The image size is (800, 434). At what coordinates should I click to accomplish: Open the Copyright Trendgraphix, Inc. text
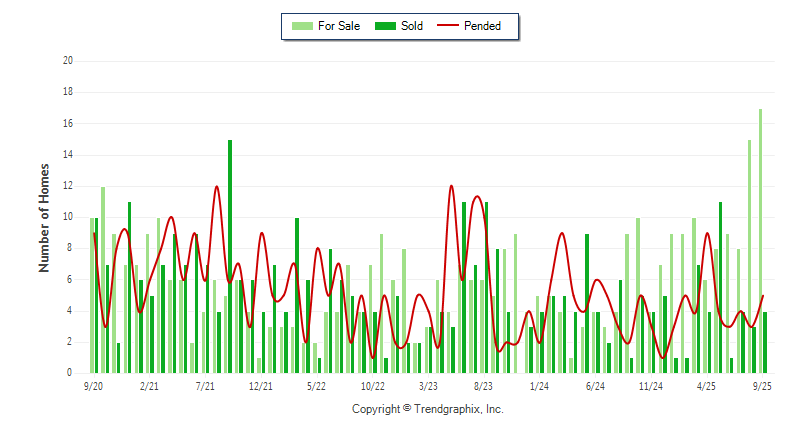pos(427,409)
